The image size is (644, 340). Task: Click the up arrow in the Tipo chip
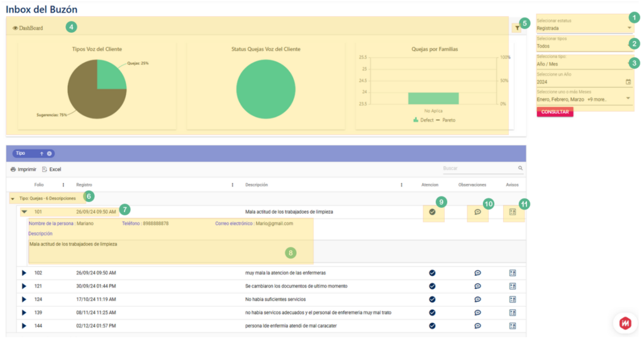pos(42,154)
